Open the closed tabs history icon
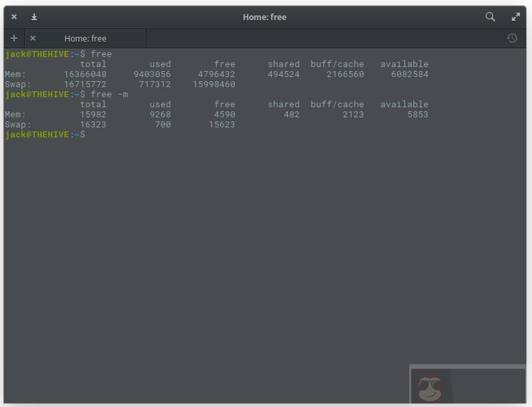Image resolution: width=532 pixels, height=407 pixels. pos(512,38)
